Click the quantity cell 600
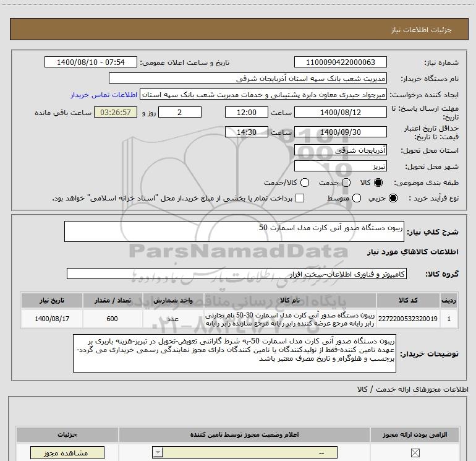 click(113, 319)
